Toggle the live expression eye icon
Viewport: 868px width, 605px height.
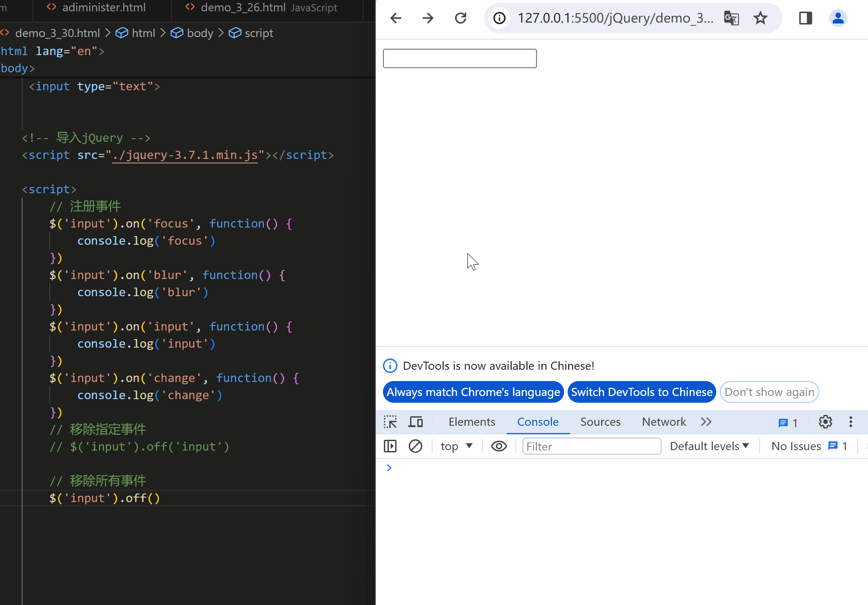(499, 446)
